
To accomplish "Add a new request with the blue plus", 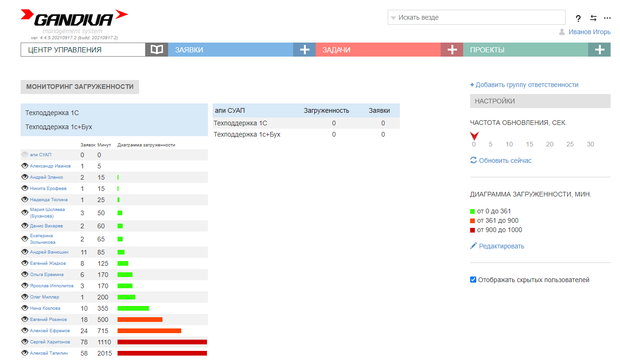I will click(x=304, y=50).
